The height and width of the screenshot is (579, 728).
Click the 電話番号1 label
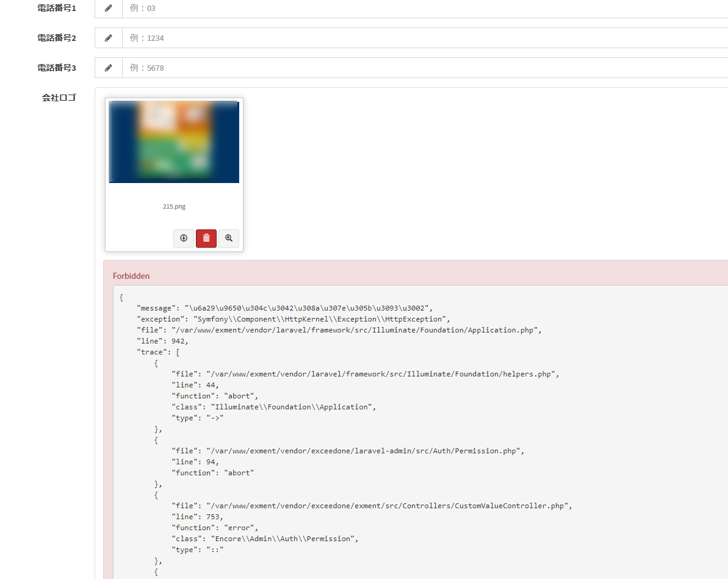click(57, 8)
